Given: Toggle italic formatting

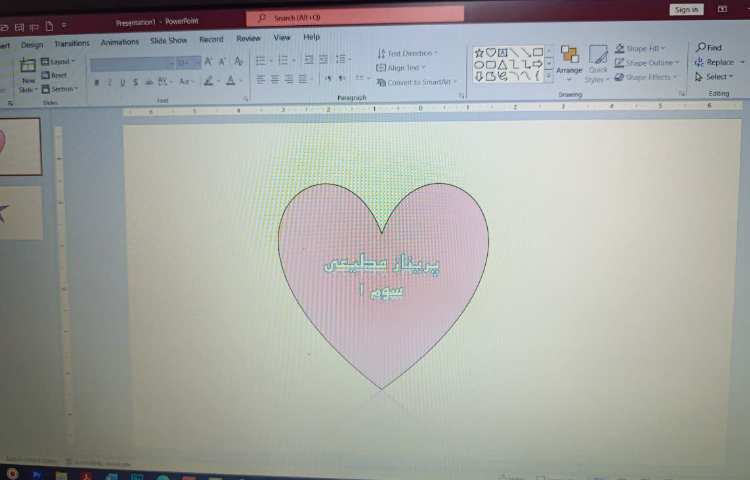Looking at the screenshot, I should pos(110,82).
